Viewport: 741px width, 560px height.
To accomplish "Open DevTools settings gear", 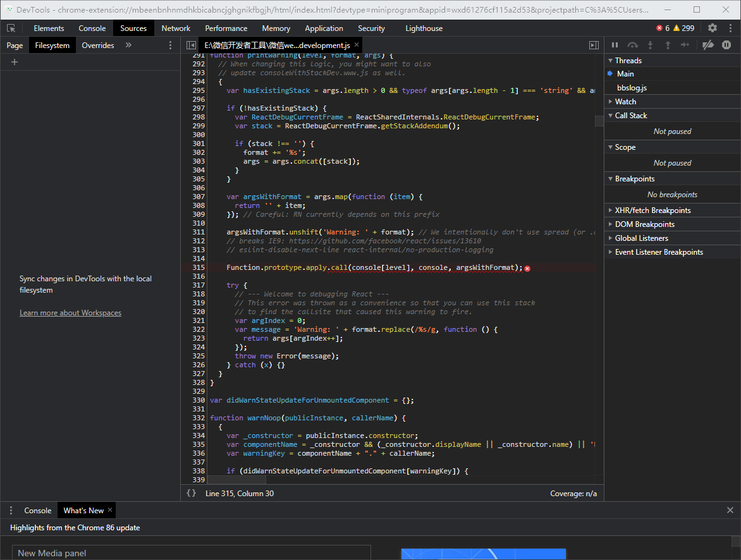I will [713, 28].
